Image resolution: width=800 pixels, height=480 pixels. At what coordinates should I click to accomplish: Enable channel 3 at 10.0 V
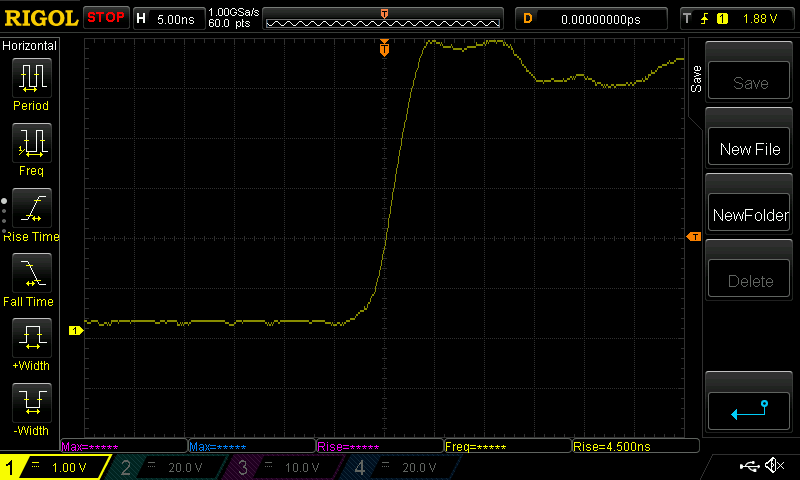(286, 467)
